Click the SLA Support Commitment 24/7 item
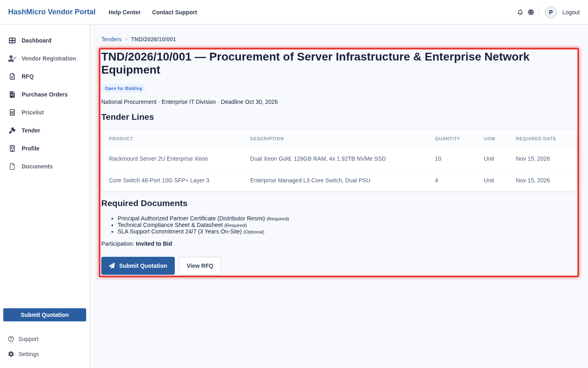 [x=191, y=231]
